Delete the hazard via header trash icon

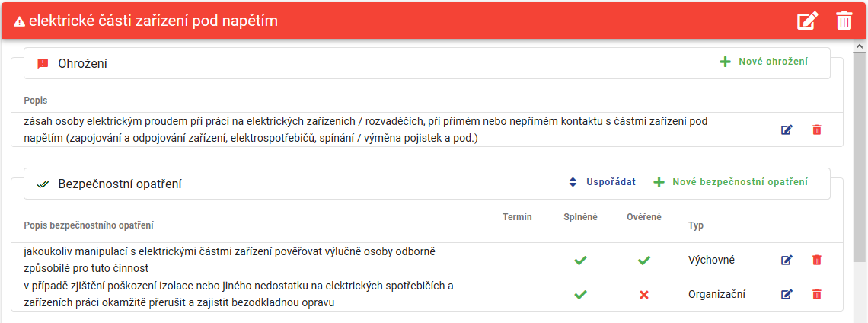tap(844, 21)
